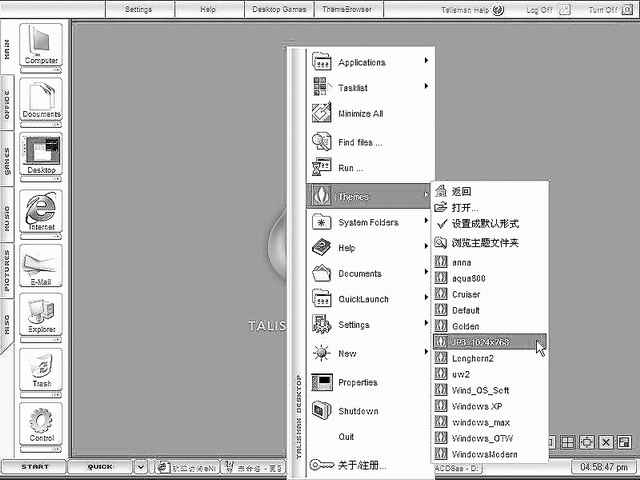The width and height of the screenshot is (640, 480).
Task: Click the Minimize All menu icon
Action: (x=322, y=113)
